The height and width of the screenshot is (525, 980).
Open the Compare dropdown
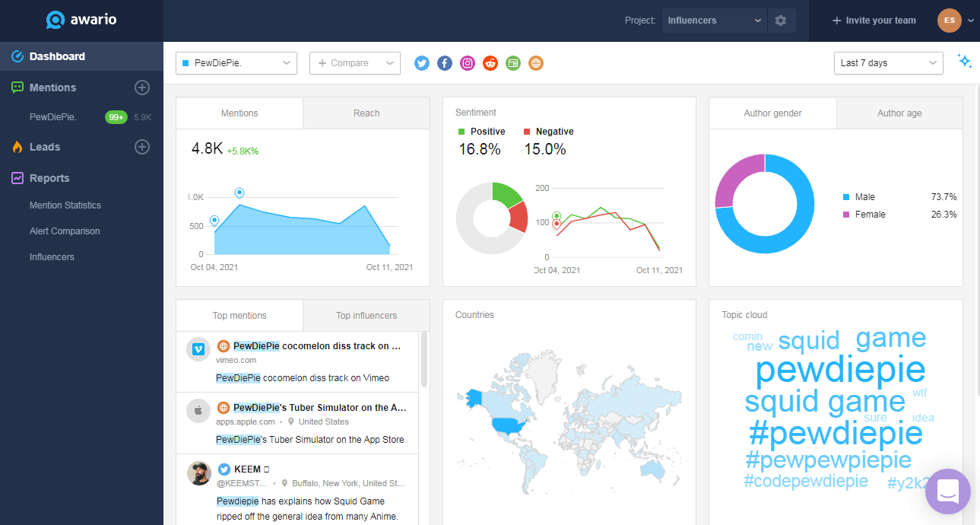[x=355, y=63]
